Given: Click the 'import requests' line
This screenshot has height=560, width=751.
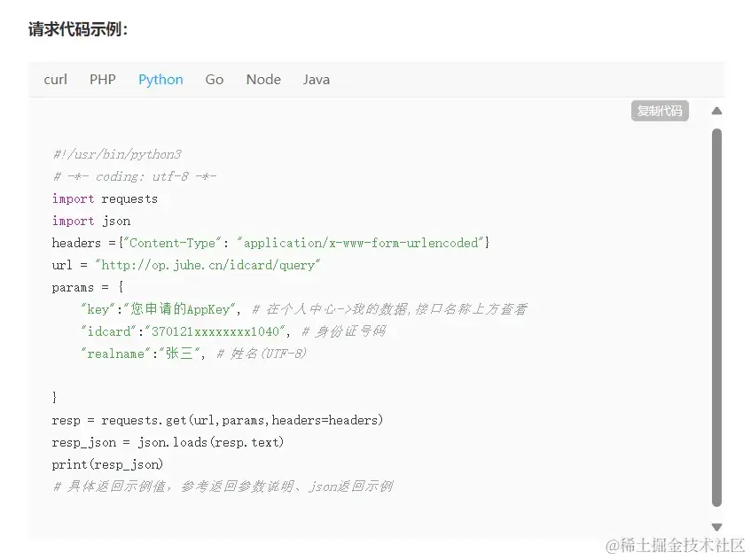Looking at the screenshot, I should tap(105, 198).
